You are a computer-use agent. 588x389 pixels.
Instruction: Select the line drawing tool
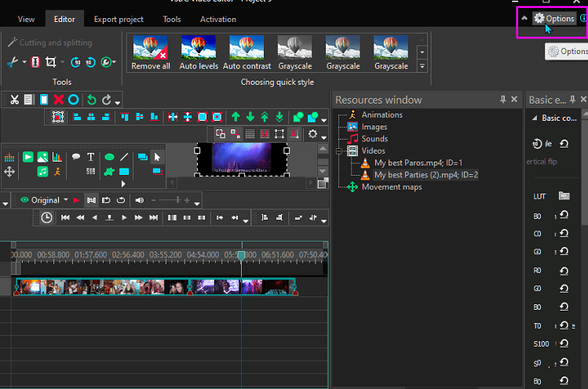[x=124, y=157]
